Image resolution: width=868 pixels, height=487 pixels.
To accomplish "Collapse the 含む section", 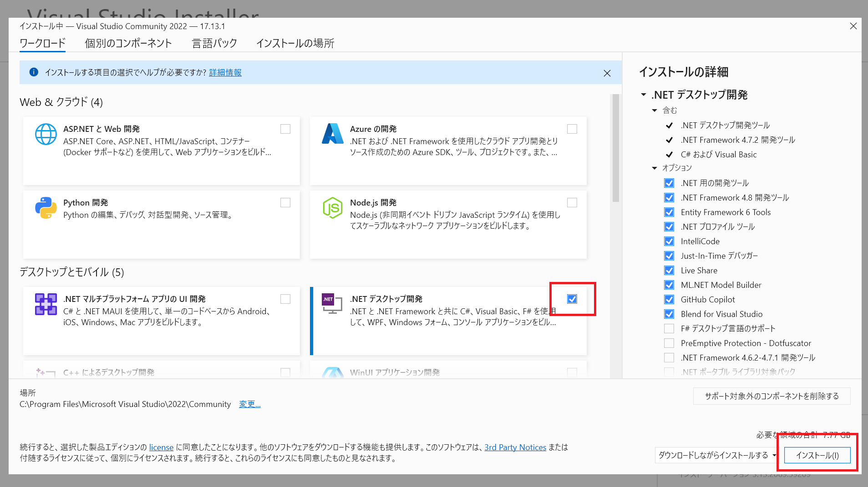I will [655, 110].
